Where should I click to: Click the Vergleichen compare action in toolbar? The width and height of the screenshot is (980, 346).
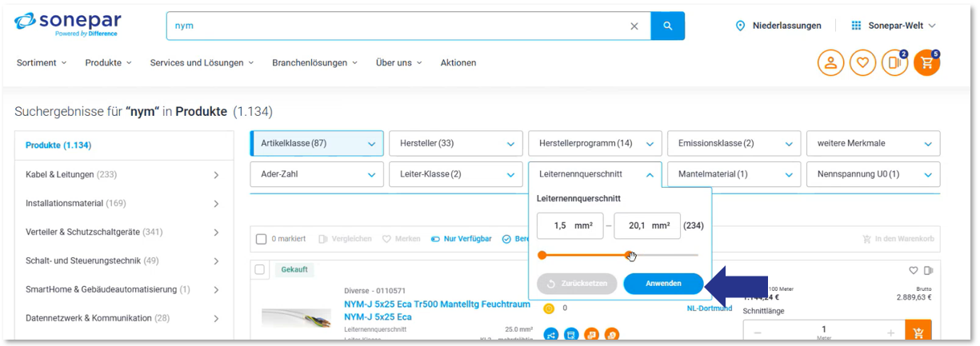point(346,239)
